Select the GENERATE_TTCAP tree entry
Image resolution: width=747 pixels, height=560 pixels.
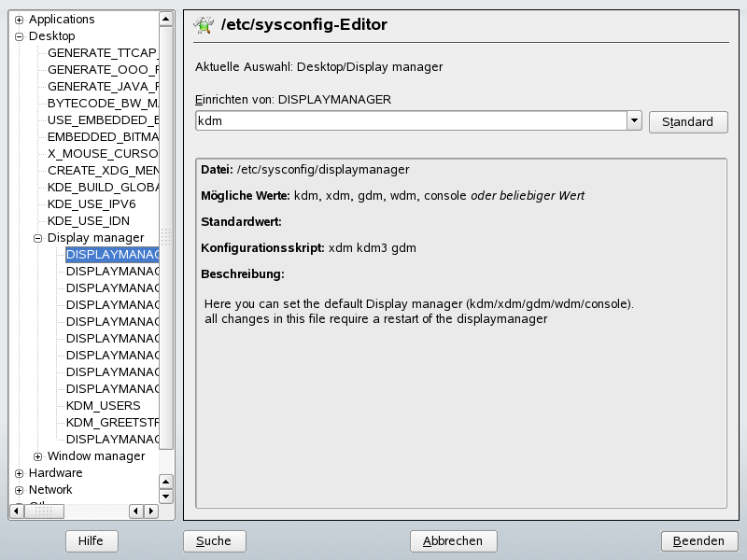click(x=103, y=52)
